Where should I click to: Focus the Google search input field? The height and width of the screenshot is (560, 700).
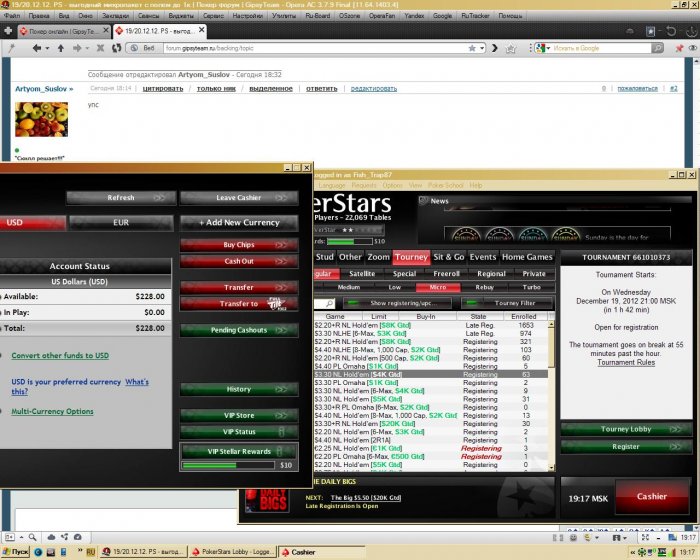600,48
